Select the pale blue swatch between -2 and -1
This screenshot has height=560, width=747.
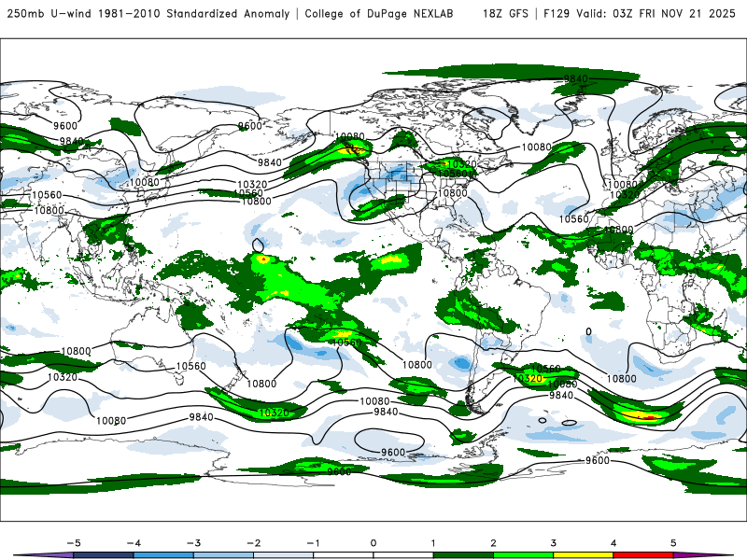[x=284, y=555]
